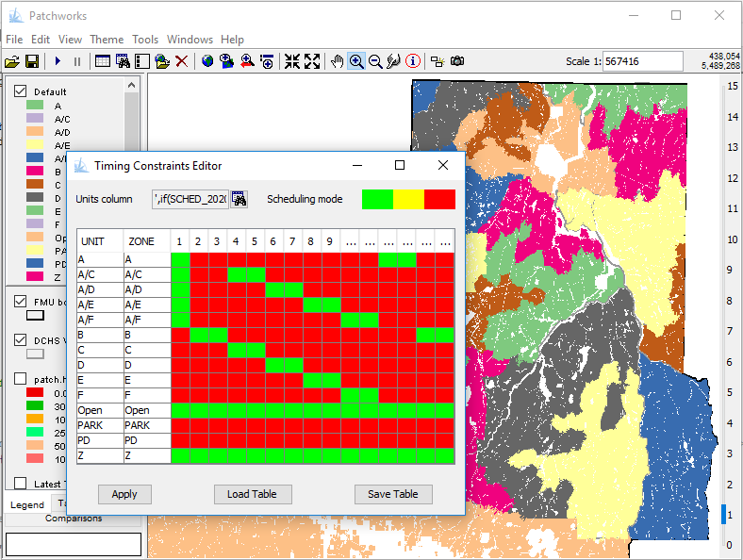Select the Pan hand tool
Viewport: 743px width, 560px height.
(x=337, y=61)
